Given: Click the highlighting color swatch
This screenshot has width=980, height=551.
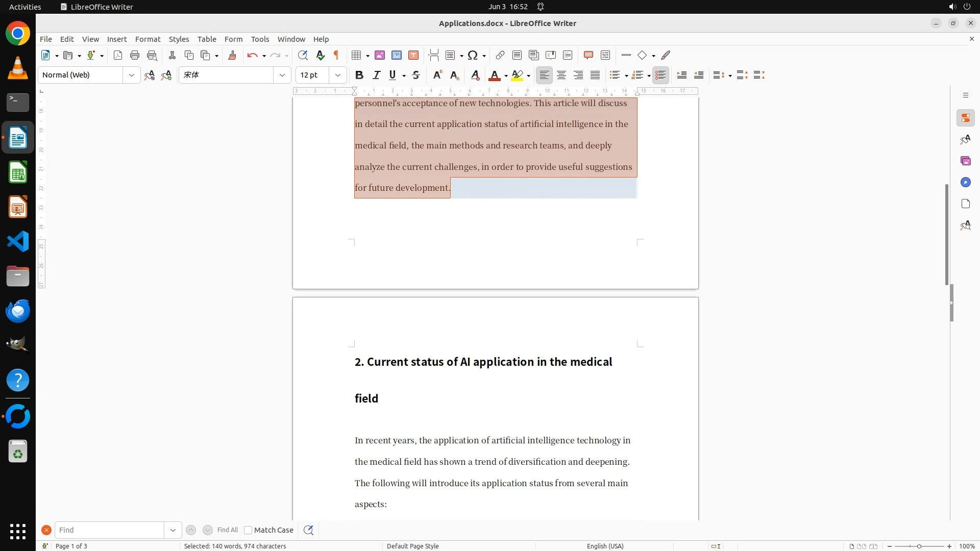Looking at the screenshot, I should (x=517, y=75).
